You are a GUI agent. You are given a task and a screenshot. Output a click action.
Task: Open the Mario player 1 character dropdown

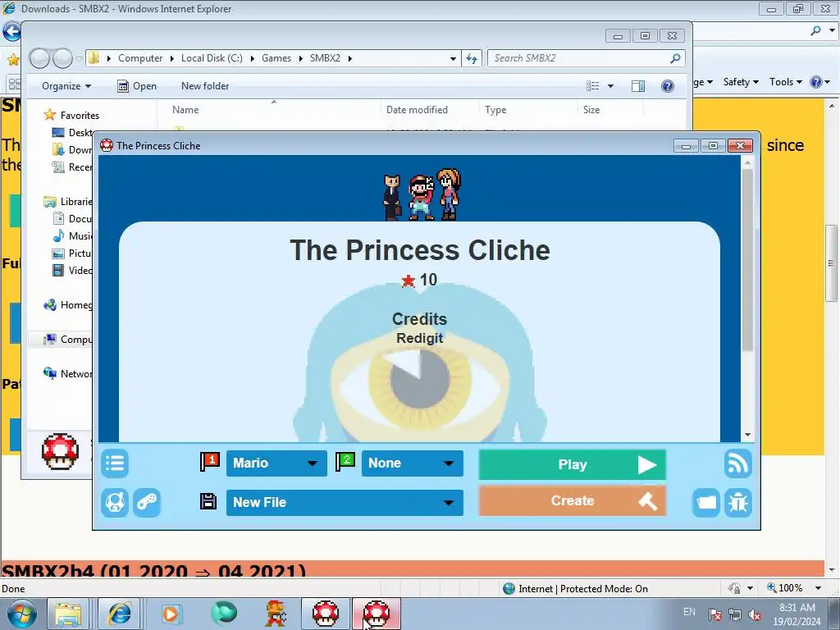276,463
